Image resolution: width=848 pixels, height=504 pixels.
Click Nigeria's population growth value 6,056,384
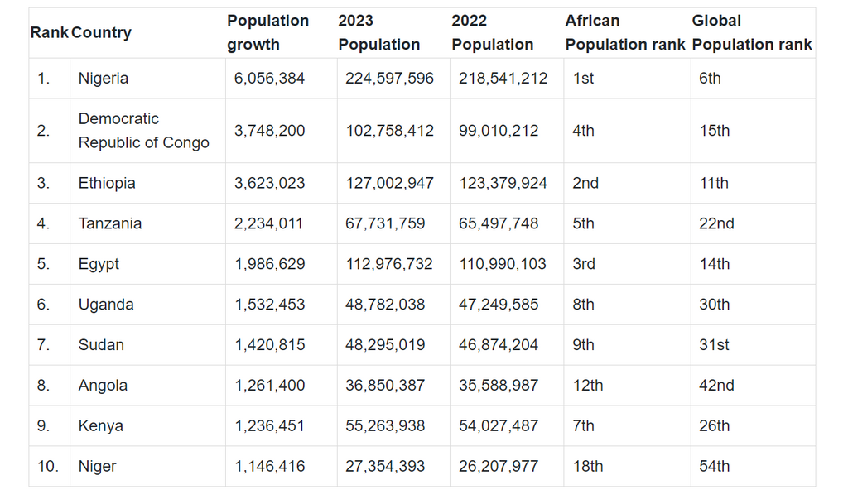270,79
